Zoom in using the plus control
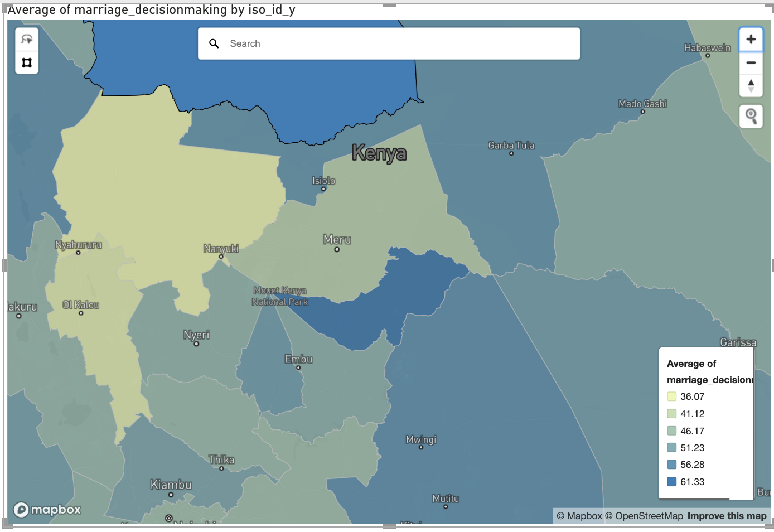This screenshot has height=532, width=774. pos(751,39)
